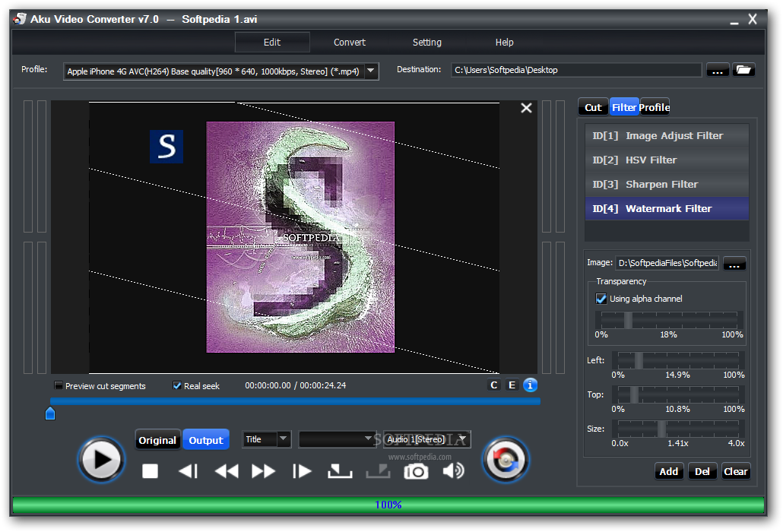Open the Title dropdown
Viewport: 783px width, 532px height.
266,439
